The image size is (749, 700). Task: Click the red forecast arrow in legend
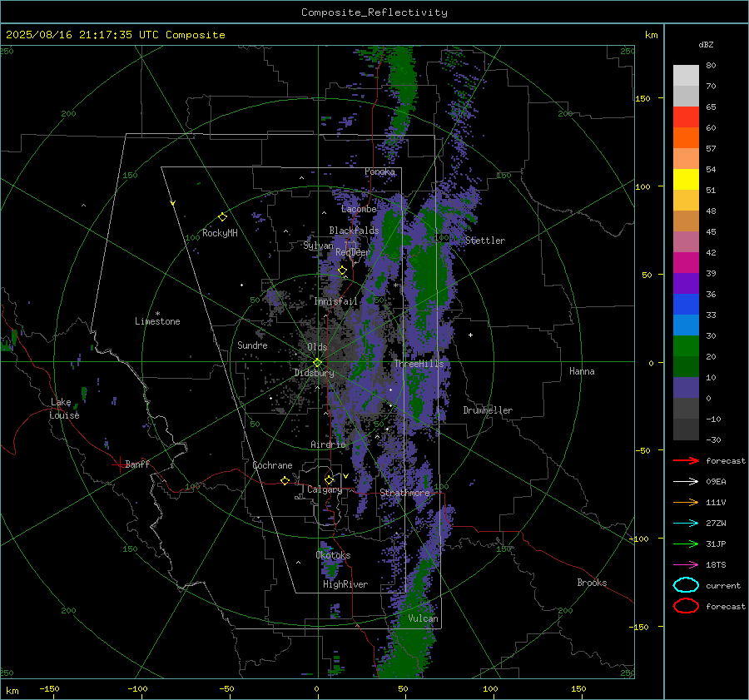686,460
